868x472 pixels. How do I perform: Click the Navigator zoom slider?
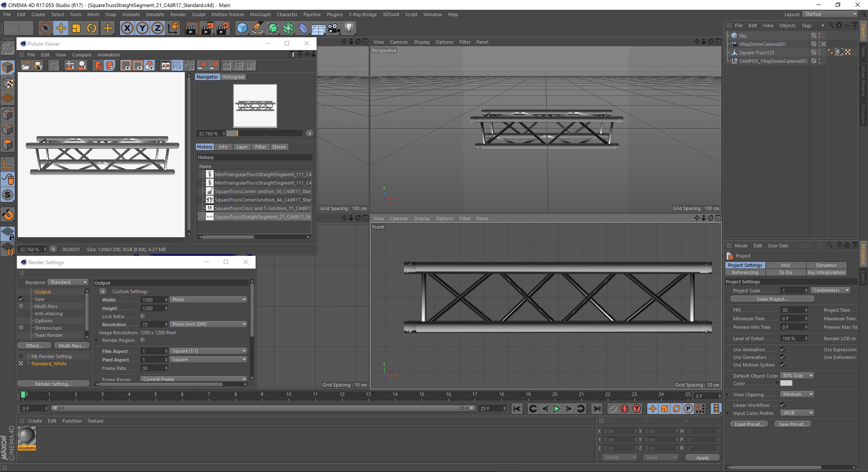click(x=264, y=134)
